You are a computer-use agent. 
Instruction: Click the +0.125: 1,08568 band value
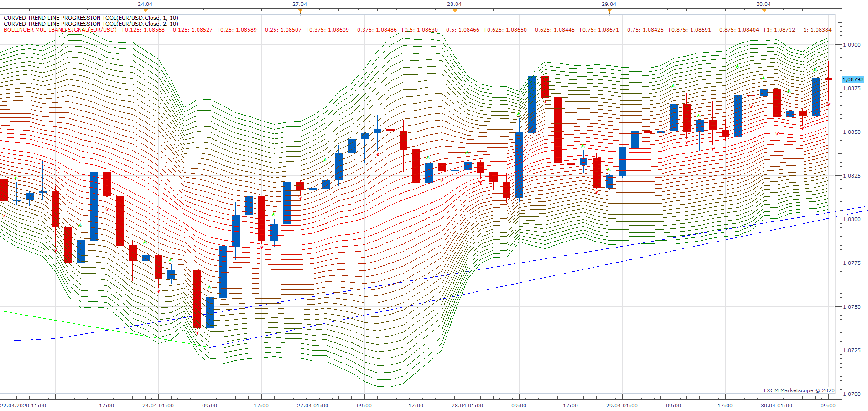tap(143, 30)
